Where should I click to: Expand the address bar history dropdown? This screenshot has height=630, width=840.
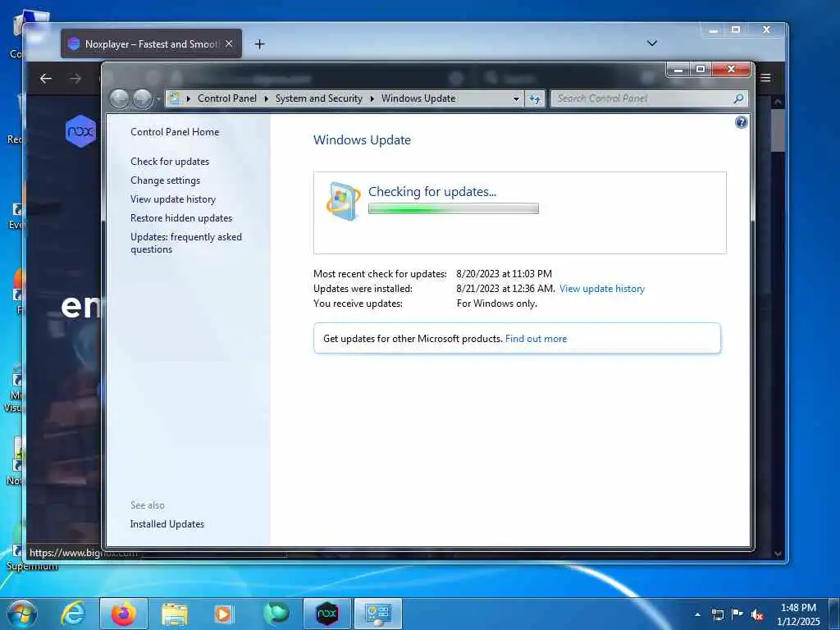516,99
